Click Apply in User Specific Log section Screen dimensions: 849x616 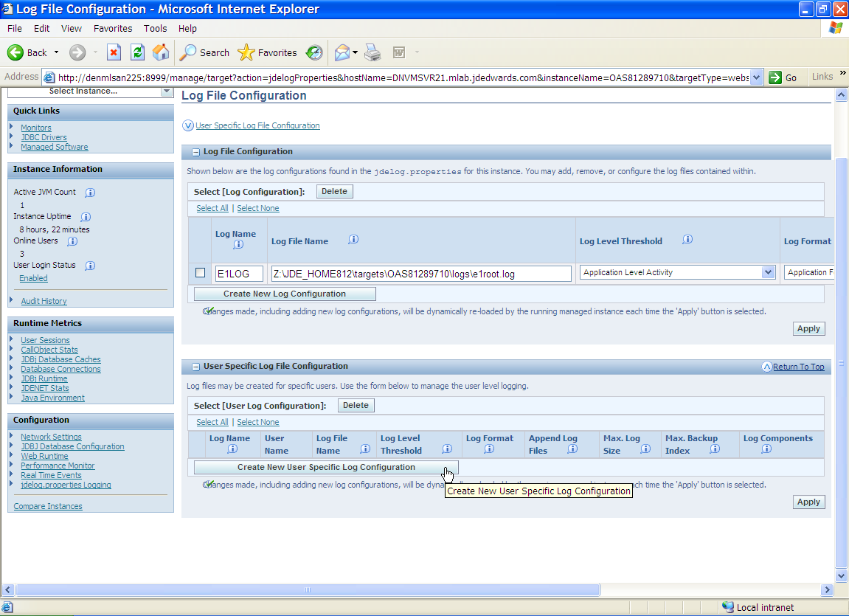click(808, 502)
